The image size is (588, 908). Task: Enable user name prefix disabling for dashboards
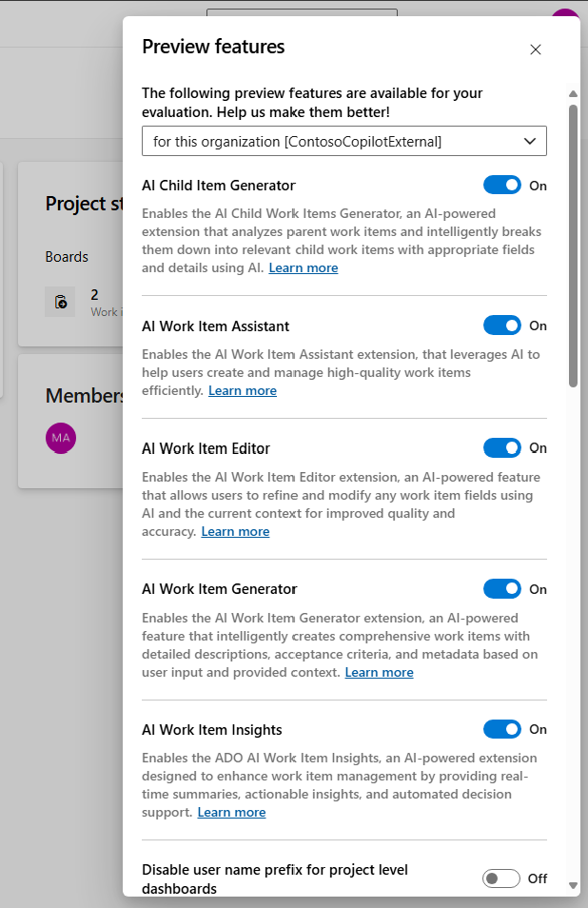(501, 878)
